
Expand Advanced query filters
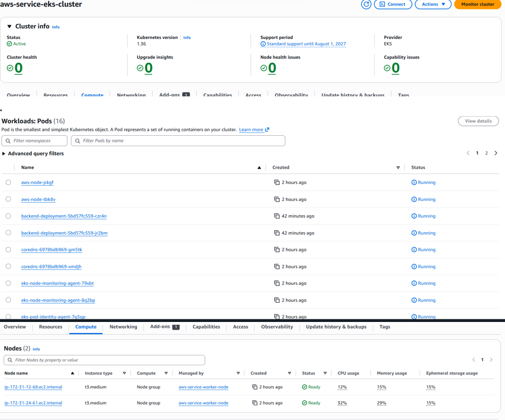pyautogui.click(x=3, y=154)
